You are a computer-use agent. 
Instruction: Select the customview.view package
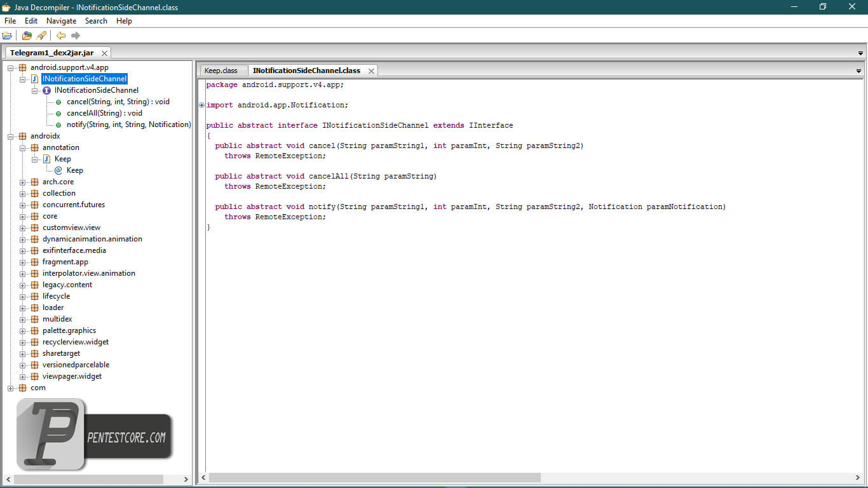[x=71, y=227]
